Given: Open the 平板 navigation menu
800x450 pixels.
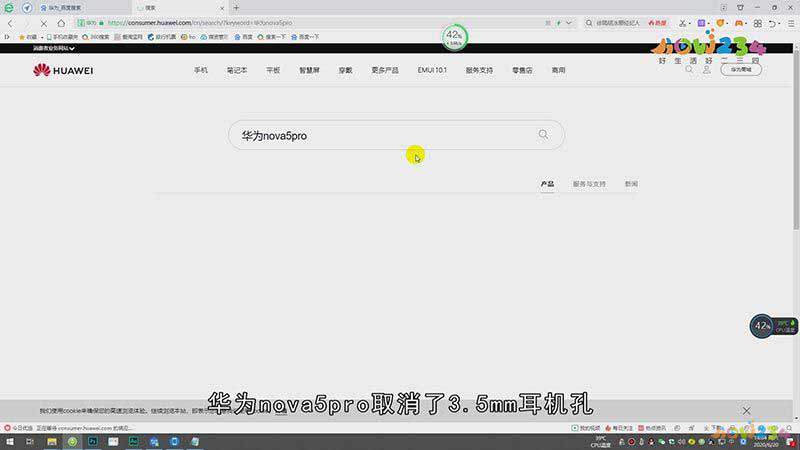Looking at the screenshot, I should tap(273, 70).
